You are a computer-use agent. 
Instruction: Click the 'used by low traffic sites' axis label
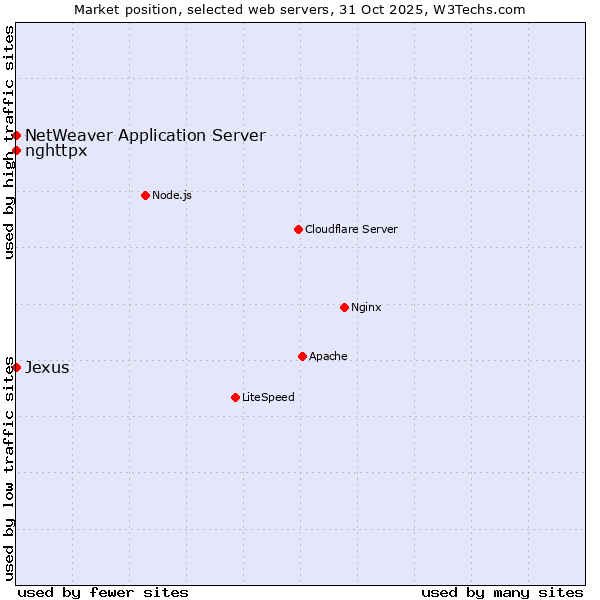(9, 467)
